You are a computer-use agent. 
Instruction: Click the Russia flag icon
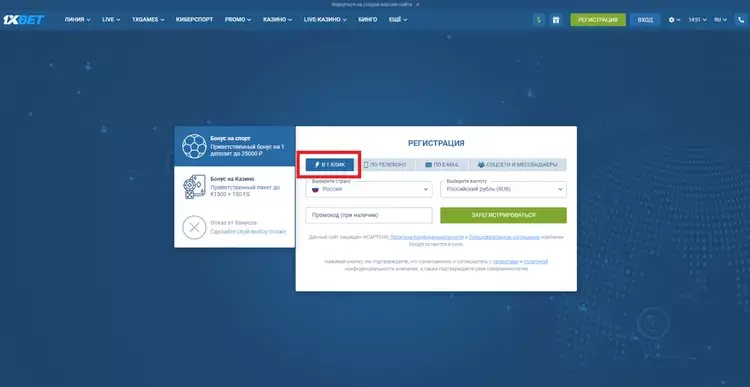point(316,189)
